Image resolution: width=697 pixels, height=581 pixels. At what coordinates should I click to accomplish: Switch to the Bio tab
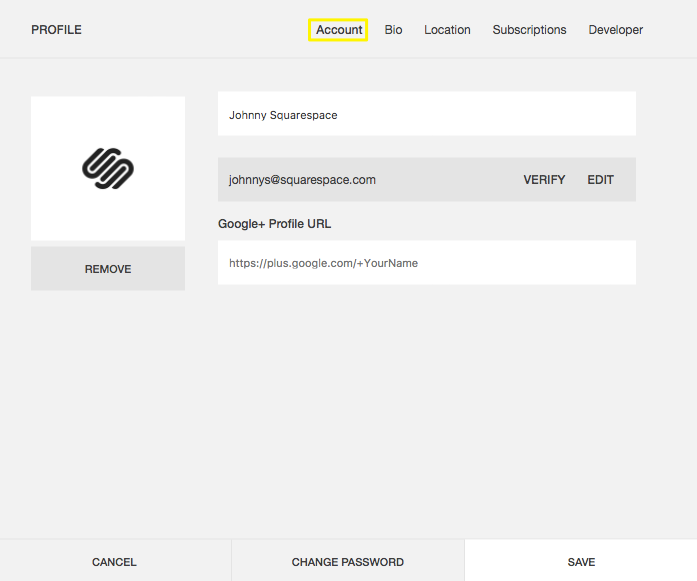click(x=393, y=30)
